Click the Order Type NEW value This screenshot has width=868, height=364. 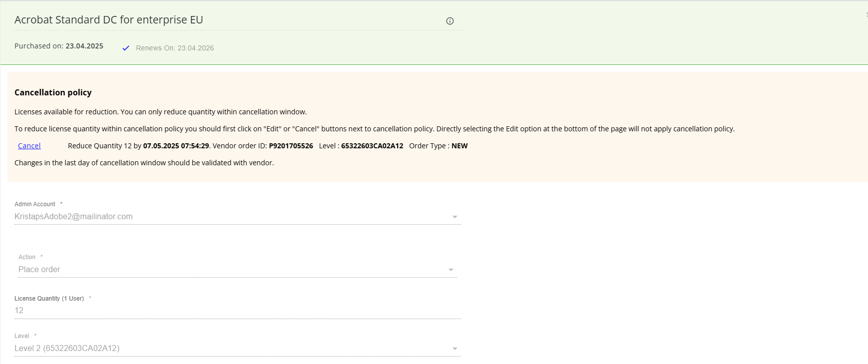tap(459, 146)
